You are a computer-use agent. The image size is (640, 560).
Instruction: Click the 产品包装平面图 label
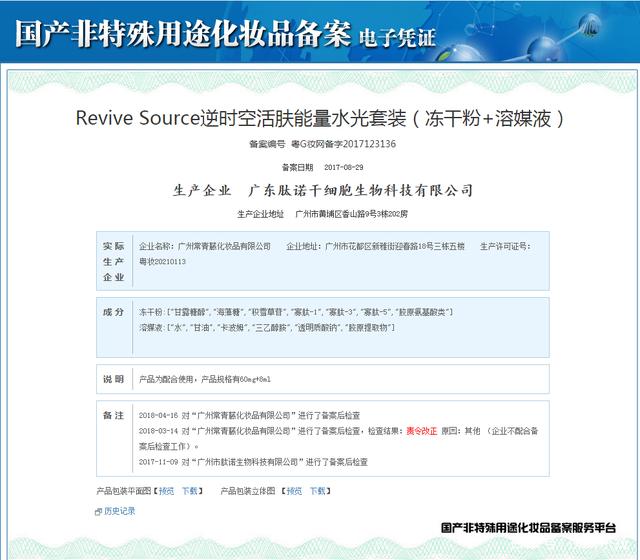click(124, 491)
